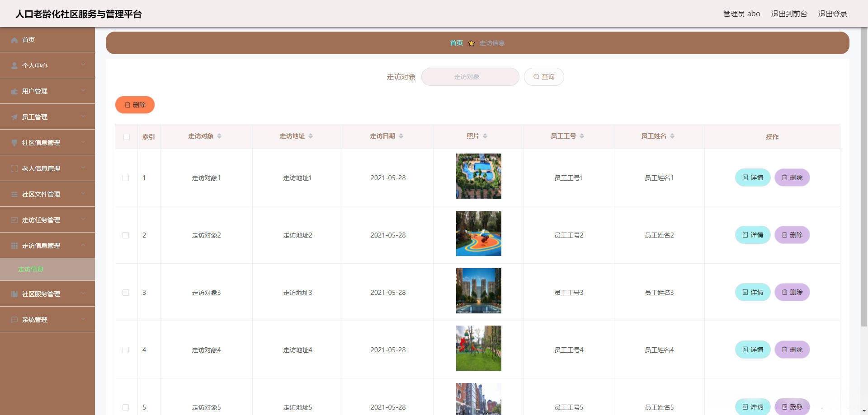This screenshot has height=415, width=868.
Task: Select the checkbox for row 走访对象4
Action: tap(126, 350)
